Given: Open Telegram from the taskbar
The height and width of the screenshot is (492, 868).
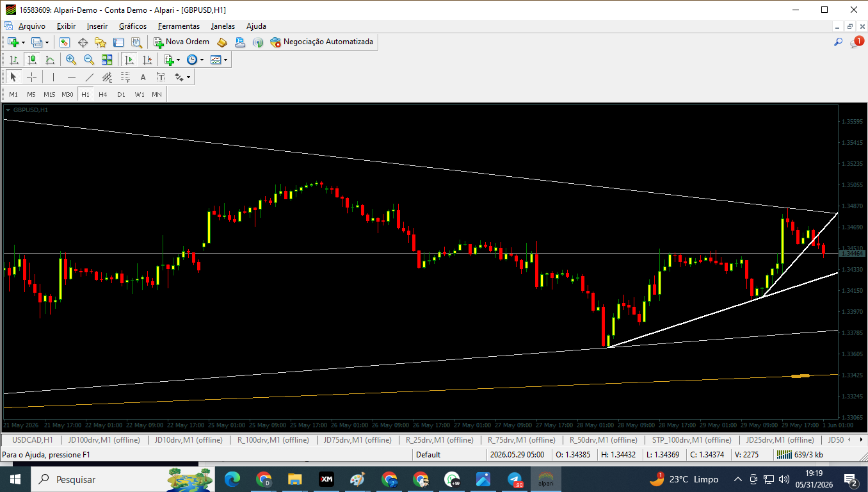Looking at the screenshot, I should [515, 479].
